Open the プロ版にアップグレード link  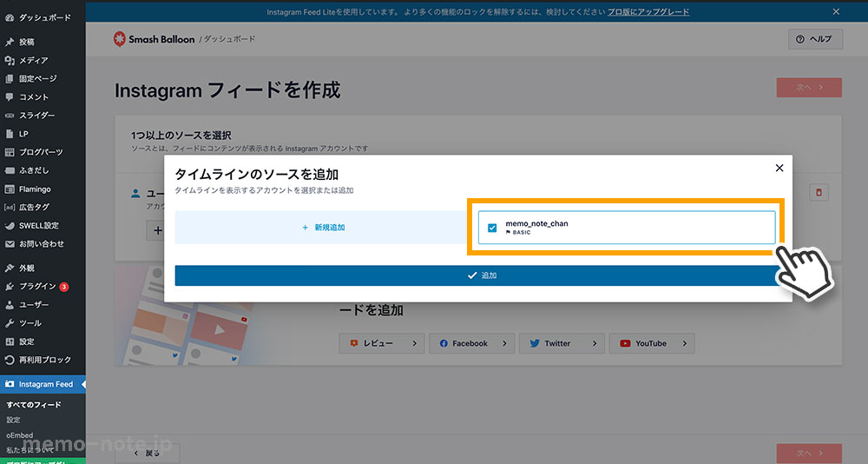(x=648, y=11)
